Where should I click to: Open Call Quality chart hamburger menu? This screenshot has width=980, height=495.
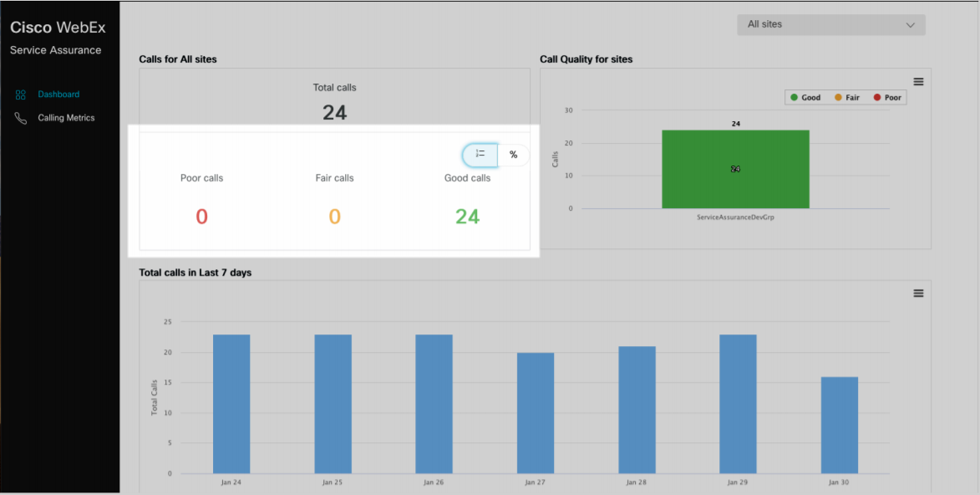pyautogui.click(x=918, y=81)
